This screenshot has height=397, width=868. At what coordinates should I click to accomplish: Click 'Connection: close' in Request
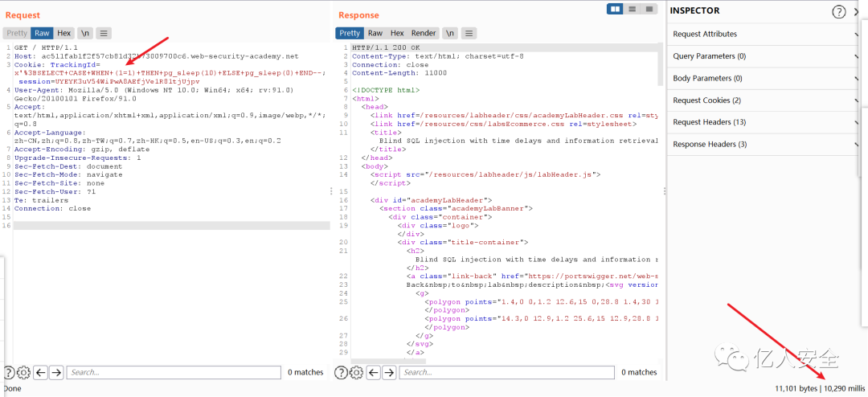[52, 208]
